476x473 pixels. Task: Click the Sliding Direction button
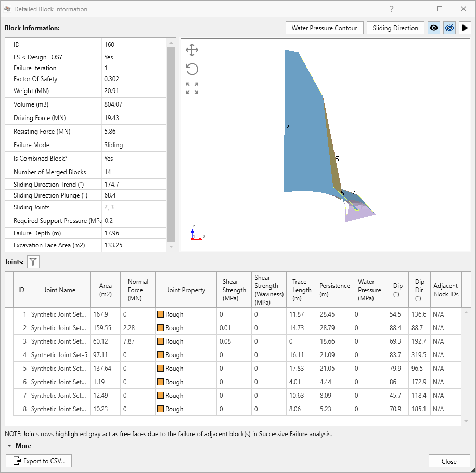395,28
